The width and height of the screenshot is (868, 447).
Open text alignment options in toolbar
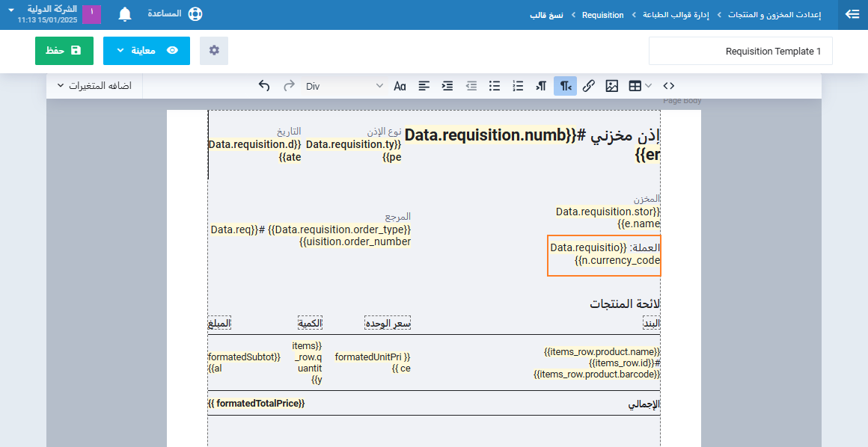424,86
